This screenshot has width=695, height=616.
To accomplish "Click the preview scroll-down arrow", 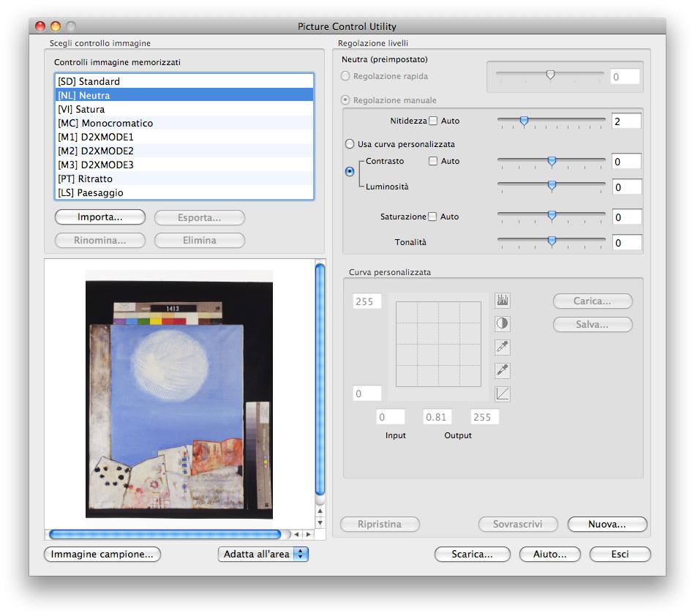I will (320, 523).
